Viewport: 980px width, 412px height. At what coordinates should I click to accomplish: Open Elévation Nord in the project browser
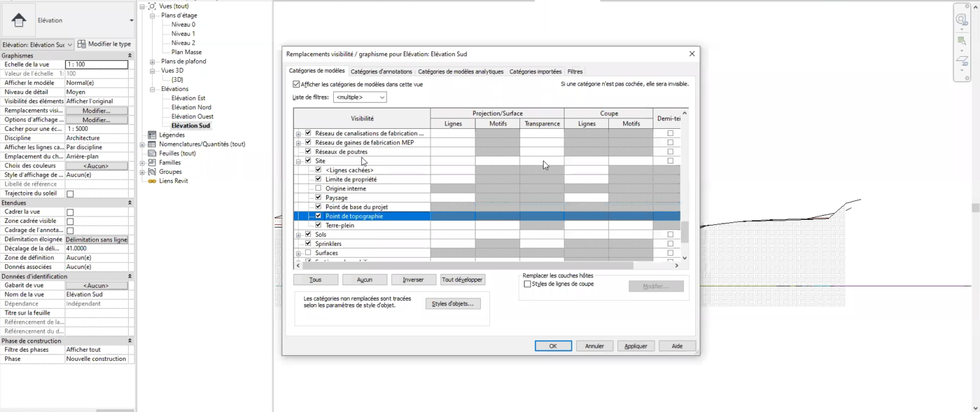pos(191,107)
